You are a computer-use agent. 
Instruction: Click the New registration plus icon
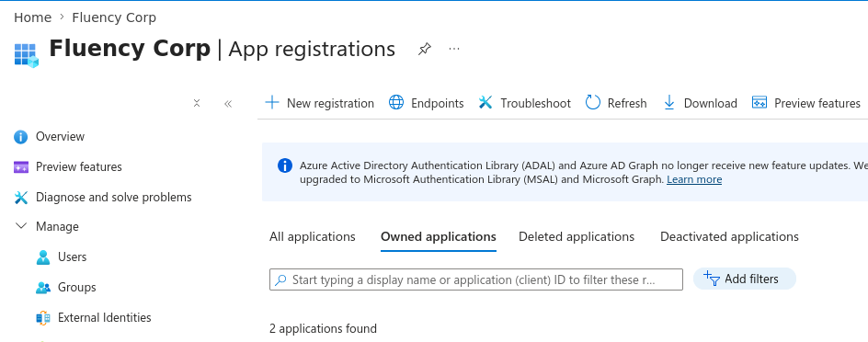[272, 102]
